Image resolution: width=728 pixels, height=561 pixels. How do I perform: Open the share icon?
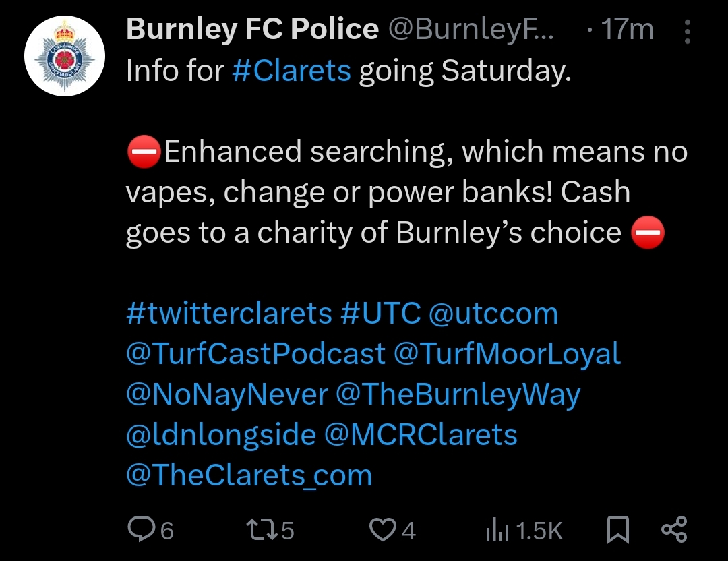[x=673, y=530]
